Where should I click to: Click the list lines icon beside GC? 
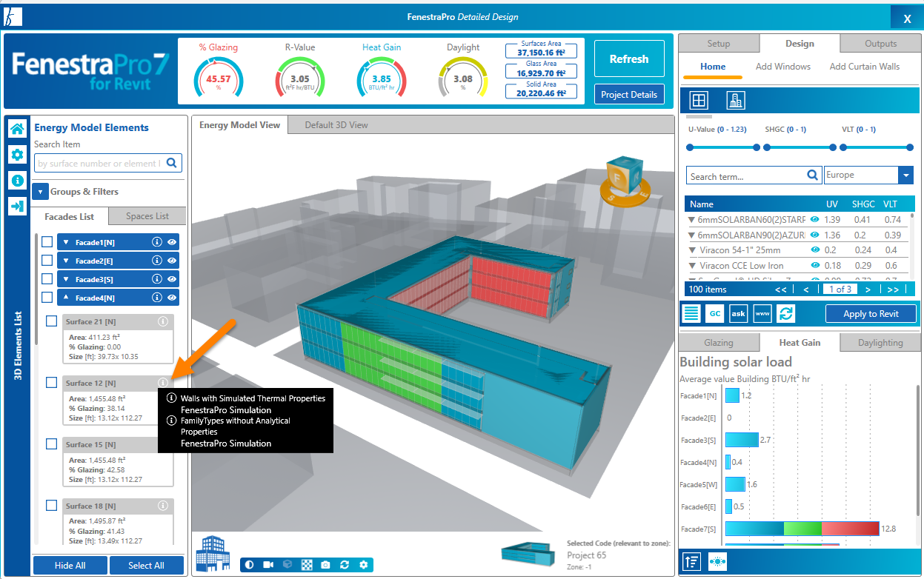[x=691, y=313]
